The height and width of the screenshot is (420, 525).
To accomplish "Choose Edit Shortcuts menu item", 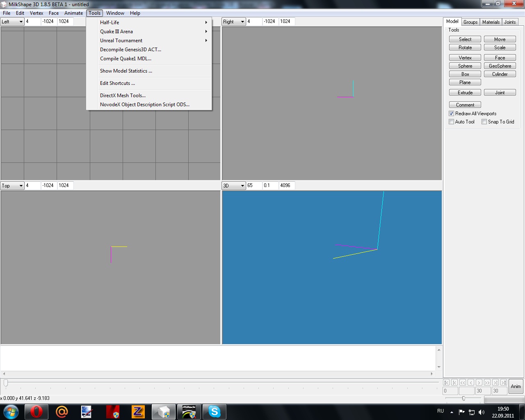I will coord(149,83).
